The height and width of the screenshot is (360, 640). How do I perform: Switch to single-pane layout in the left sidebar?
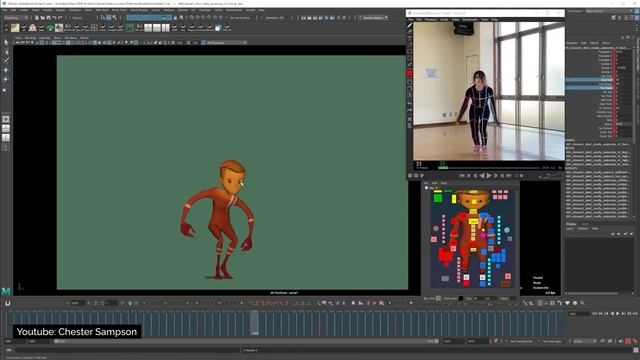click(x=6, y=119)
